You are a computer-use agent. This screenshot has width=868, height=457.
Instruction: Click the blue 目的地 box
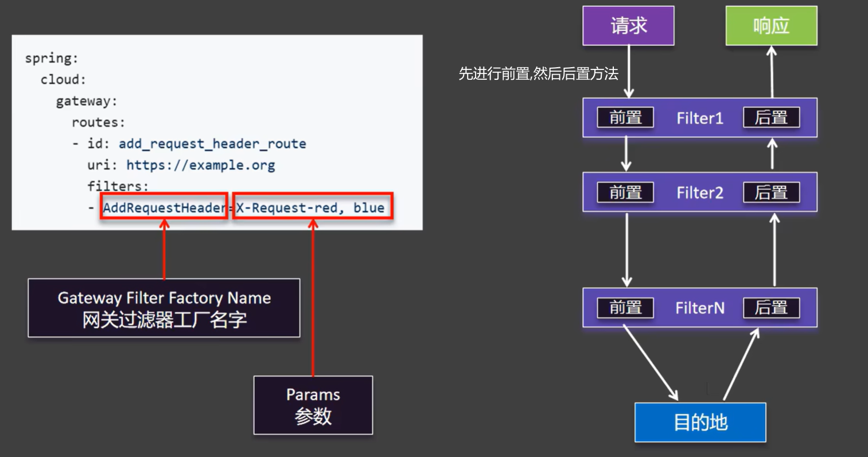(700, 423)
